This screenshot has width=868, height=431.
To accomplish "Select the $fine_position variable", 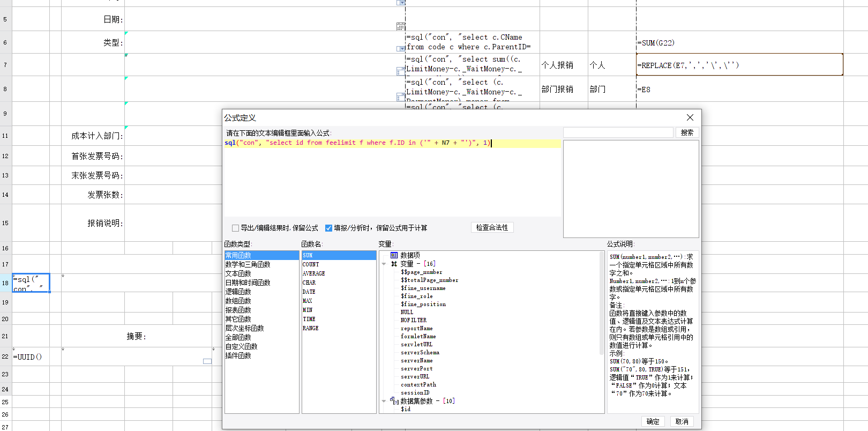I will 423,304.
